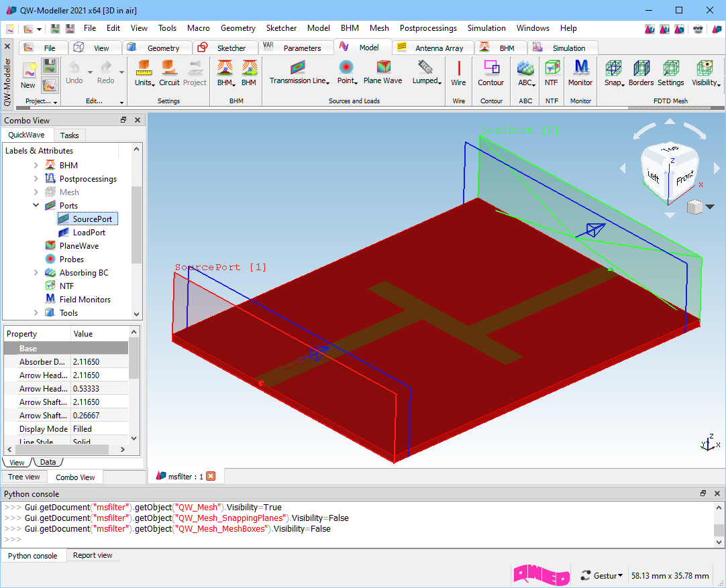Click the Absorber D... value 2.11650
The width and height of the screenshot is (726, 588).
click(99, 362)
